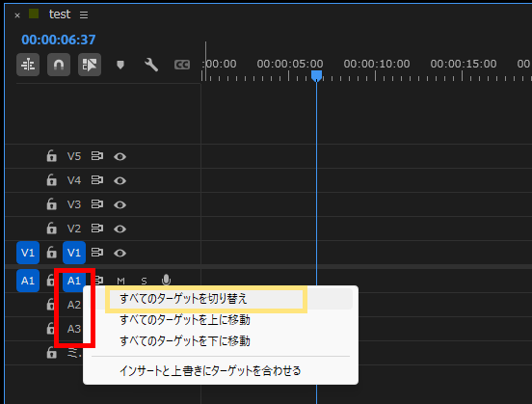Toggle lock on track V5
The width and height of the screenshot is (532, 404).
click(x=52, y=156)
